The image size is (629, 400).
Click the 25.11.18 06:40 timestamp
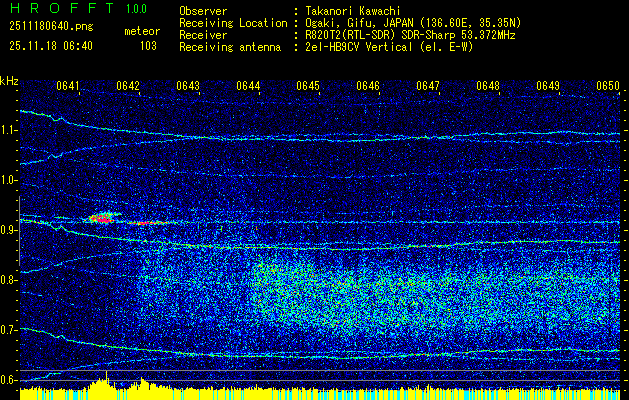pos(50,45)
